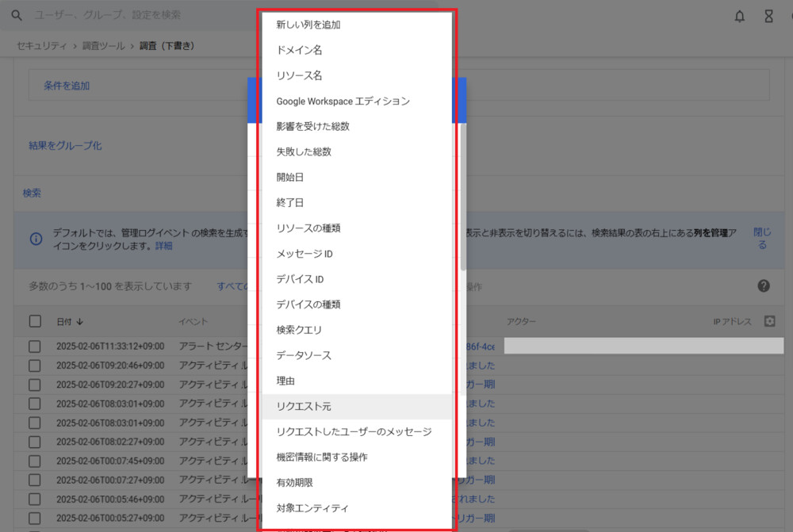
Task: Select the highlighted リクエスト元 option
Action: pyautogui.click(x=357, y=407)
